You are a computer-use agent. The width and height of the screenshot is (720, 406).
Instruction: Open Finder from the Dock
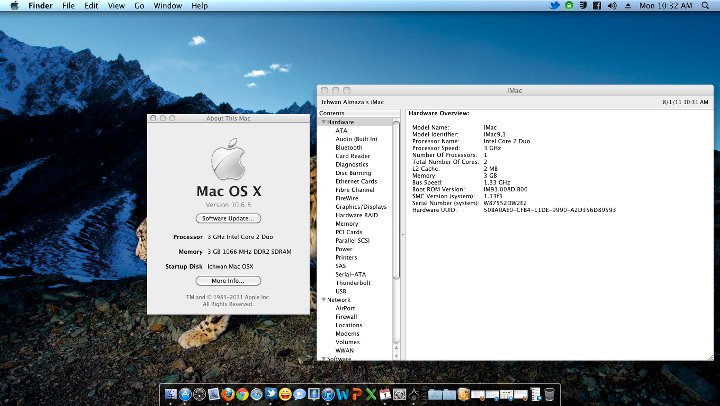(x=171, y=394)
